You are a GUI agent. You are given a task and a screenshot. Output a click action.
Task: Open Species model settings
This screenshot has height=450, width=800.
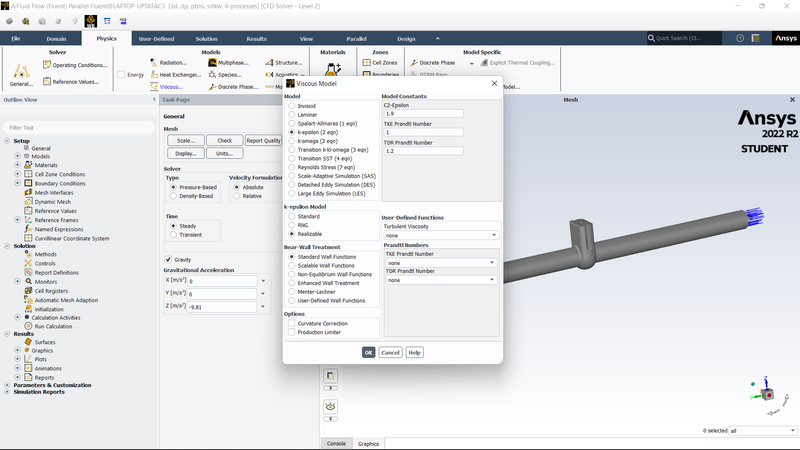click(x=225, y=74)
